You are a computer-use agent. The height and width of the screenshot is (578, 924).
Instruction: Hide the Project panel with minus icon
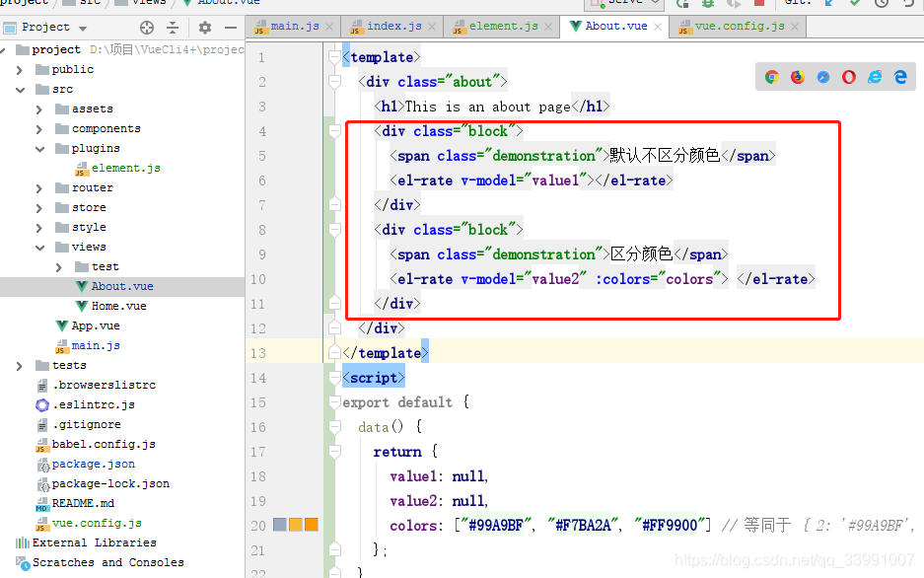(x=231, y=27)
